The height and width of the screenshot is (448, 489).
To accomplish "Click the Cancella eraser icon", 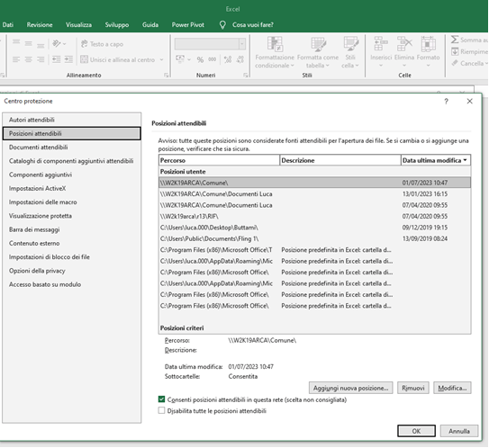I will click(455, 63).
